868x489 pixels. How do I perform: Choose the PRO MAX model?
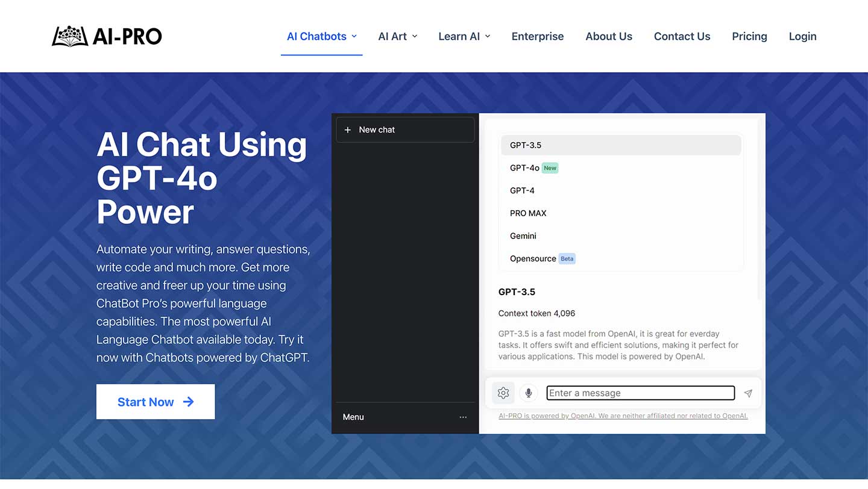tap(621, 213)
